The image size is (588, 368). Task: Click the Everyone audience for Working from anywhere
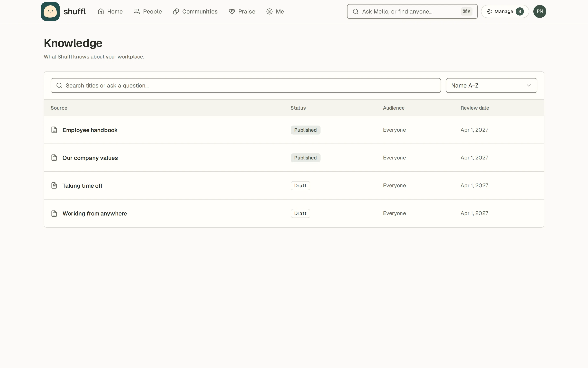coord(394,213)
